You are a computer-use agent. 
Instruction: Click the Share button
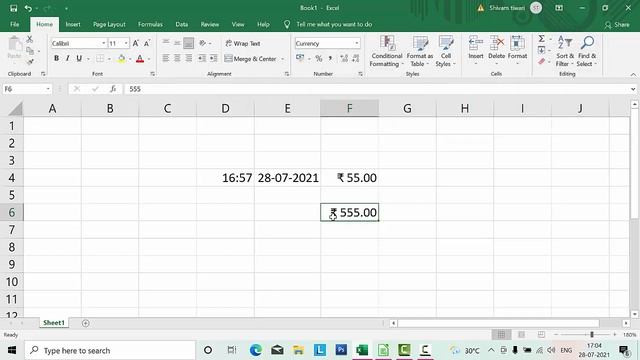coord(617,25)
